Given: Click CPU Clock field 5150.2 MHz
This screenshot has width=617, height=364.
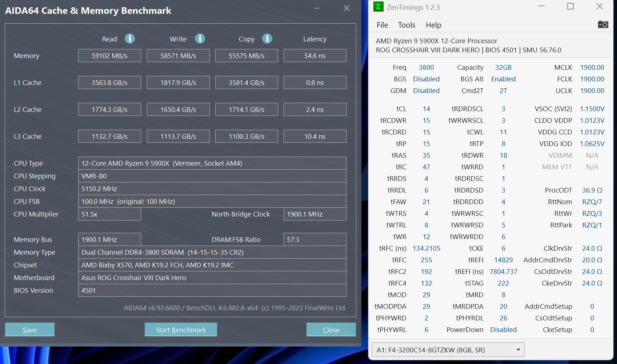Looking at the screenshot, I should pos(212,189).
